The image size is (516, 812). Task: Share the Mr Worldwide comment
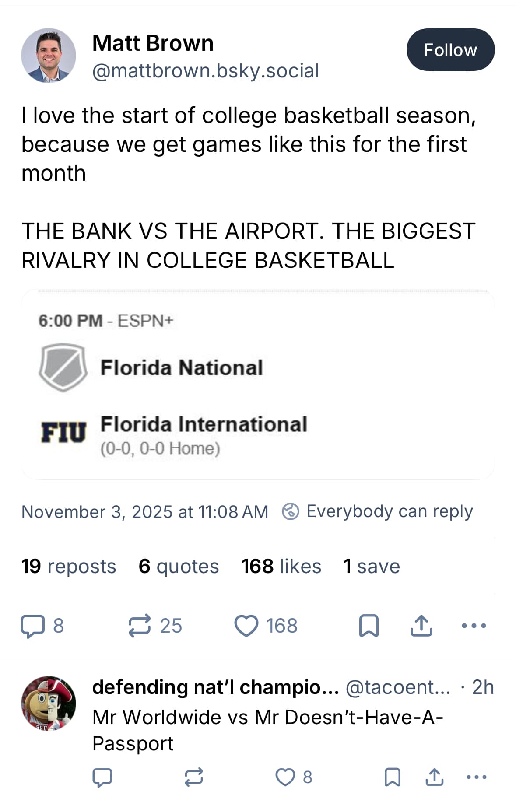[x=434, y=777]
